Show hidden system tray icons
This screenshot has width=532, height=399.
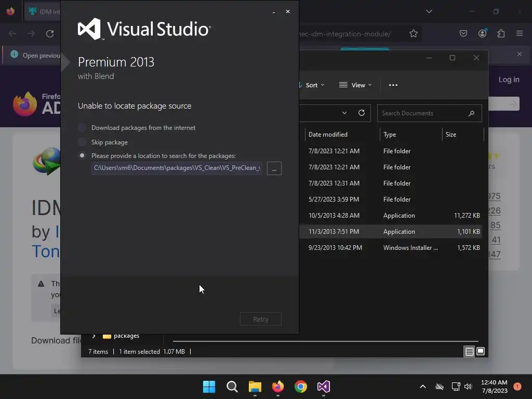point(423,387)
